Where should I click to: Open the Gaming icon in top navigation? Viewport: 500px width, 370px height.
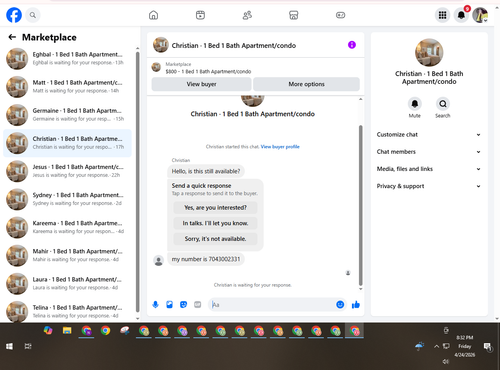(x=340, y=15)
